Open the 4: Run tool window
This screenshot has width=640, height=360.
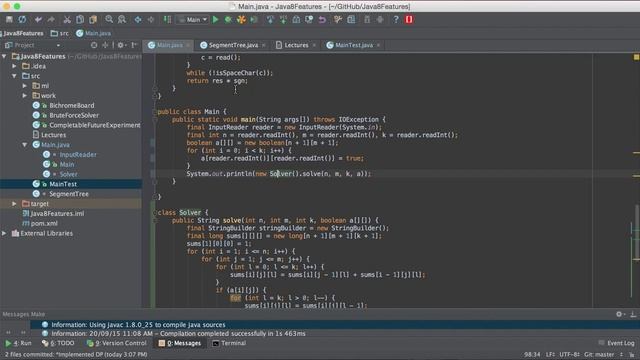18,343
